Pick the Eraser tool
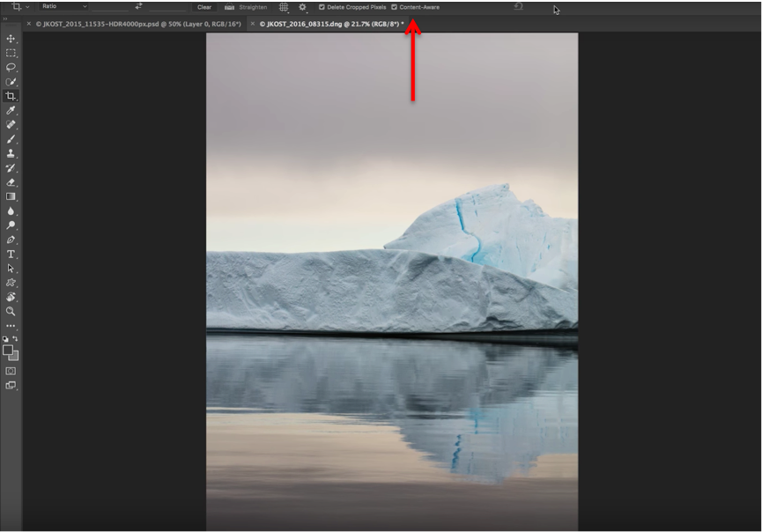The width and height of the screenshot is (762, 532). click(11, 182)
